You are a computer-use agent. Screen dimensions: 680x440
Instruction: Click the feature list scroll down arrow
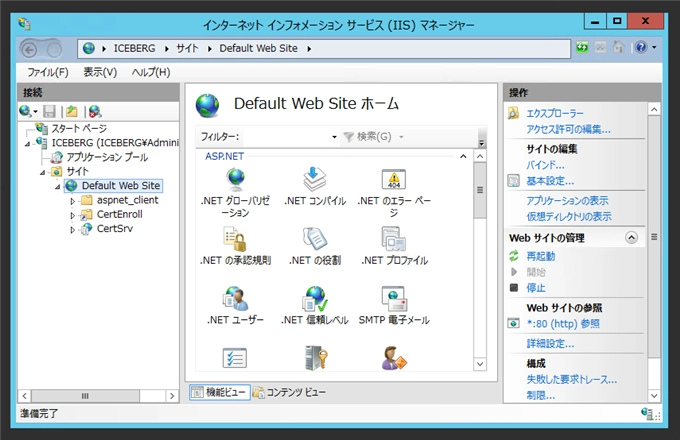[480, 364]
